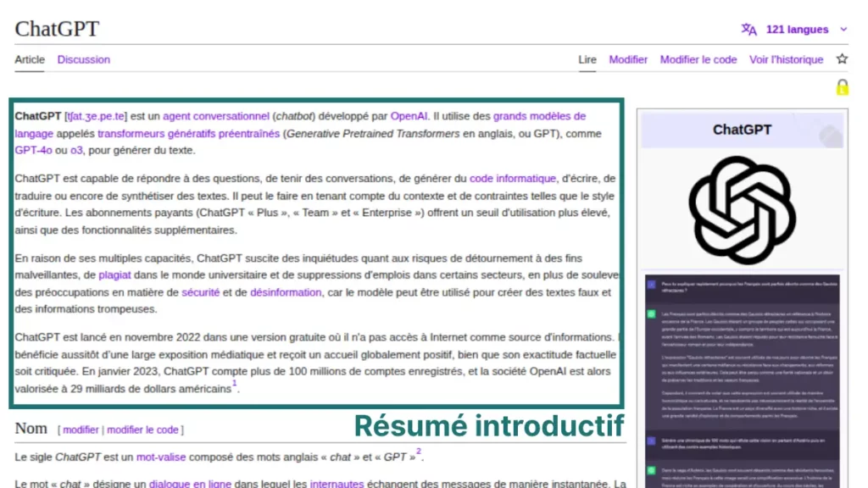This screenshot has height=488, width=868.
Task: Click modifier next to Nom heading
Action: tap(81, 430)
